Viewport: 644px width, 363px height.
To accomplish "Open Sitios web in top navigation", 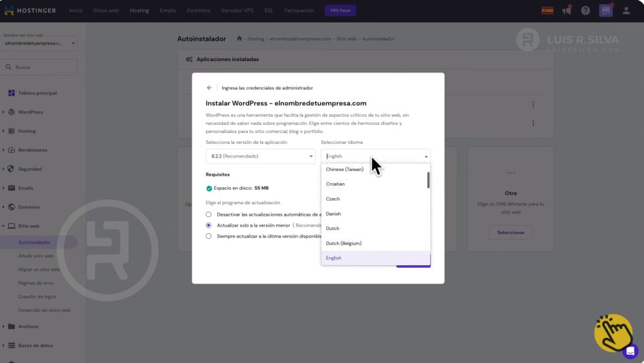I will [106, 10].
